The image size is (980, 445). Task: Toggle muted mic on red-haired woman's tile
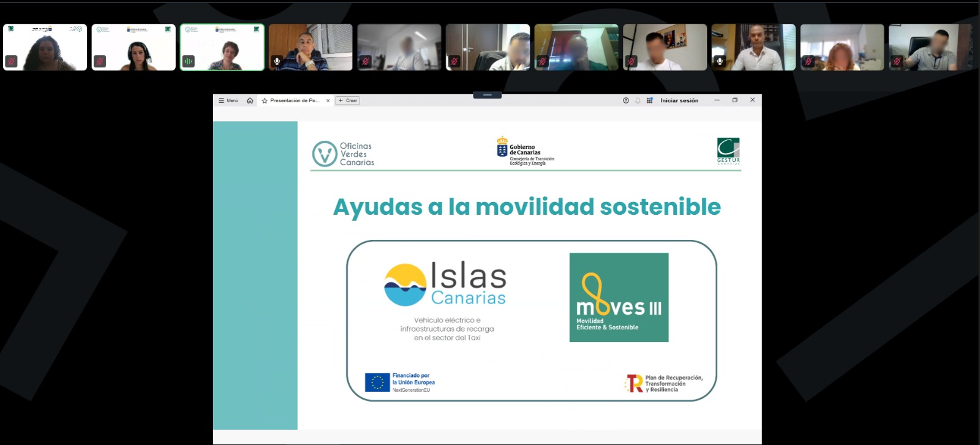tap(809, 61)
